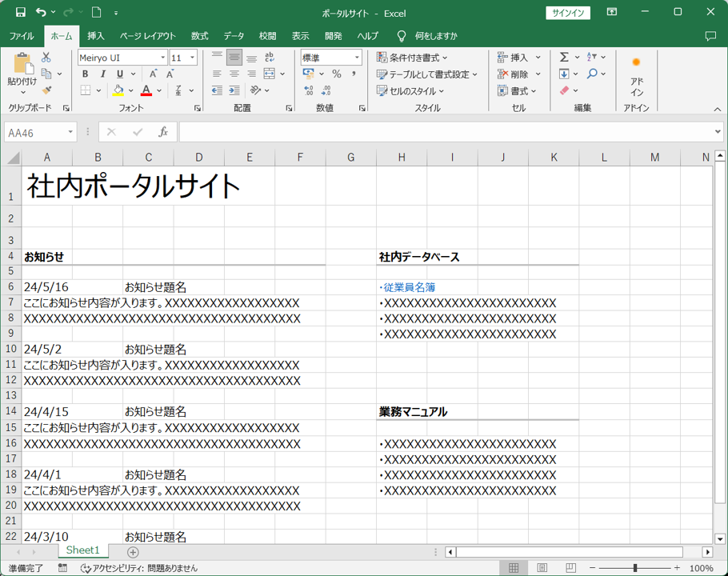Open the 挿入 ribbon tab
The width and height of the screenshot is (728, 576).
pos(96,36)
